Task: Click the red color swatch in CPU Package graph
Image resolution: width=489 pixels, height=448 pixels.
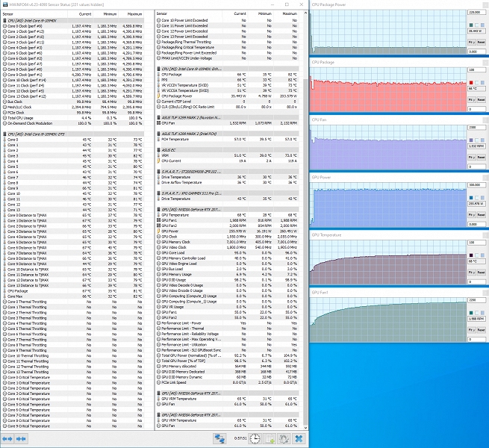Action: tap(471, 83)
